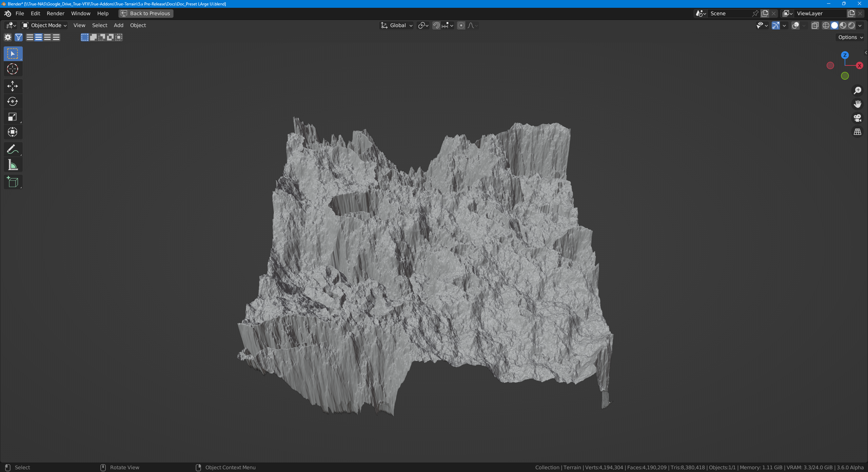Toggle X-Ray display mode
Viewport: 868px width, 472px height.
(x=815, y=25)
